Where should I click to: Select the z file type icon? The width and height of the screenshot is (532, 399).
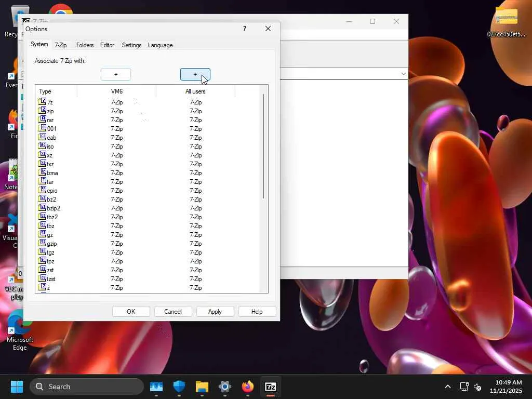click(x=42, y=287)
